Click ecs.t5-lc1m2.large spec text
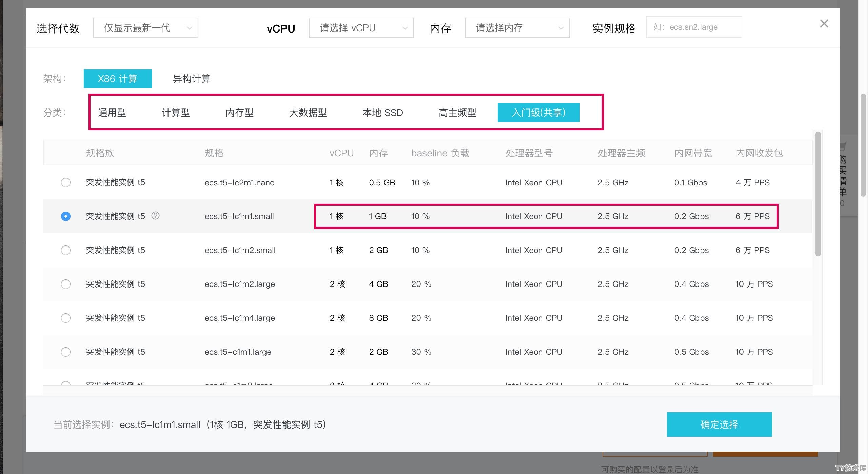This screenshot has width=868, height=474. [240, 284]
